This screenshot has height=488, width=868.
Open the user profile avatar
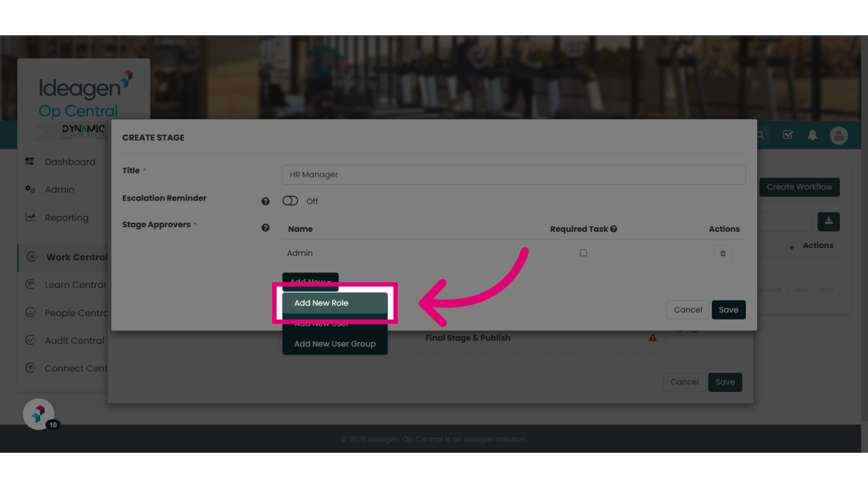point(839,135)
